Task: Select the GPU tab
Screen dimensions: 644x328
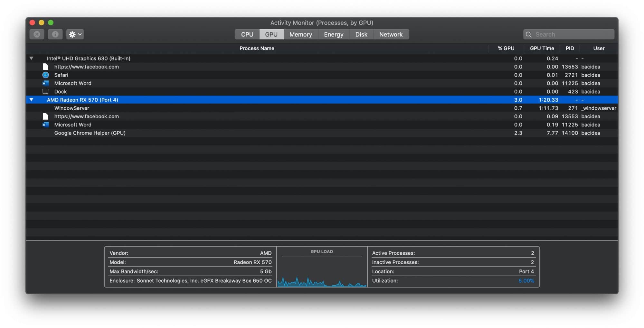Action: coord(271,34)
